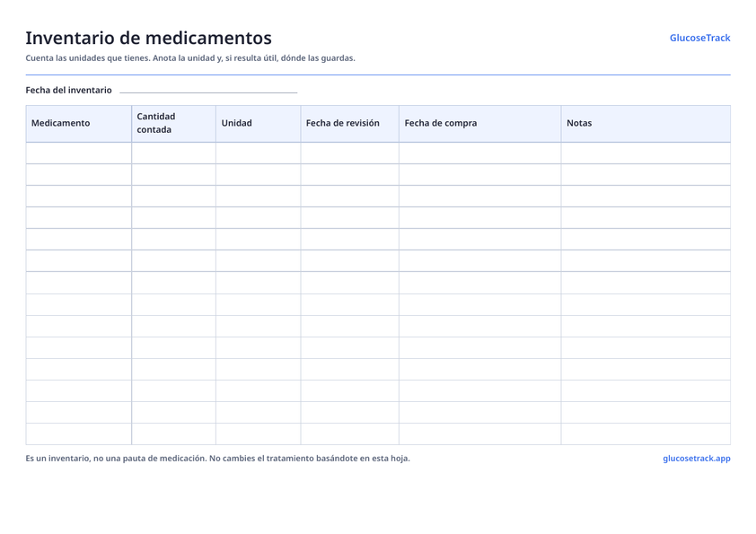Select the Notas column header
The width and height of the screenshot is (756, 534).
tap(646, 123)
